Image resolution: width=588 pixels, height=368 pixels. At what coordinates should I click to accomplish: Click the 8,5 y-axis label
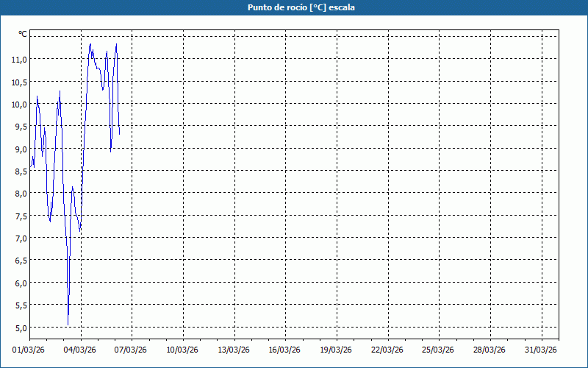click(x=21, y=171)
